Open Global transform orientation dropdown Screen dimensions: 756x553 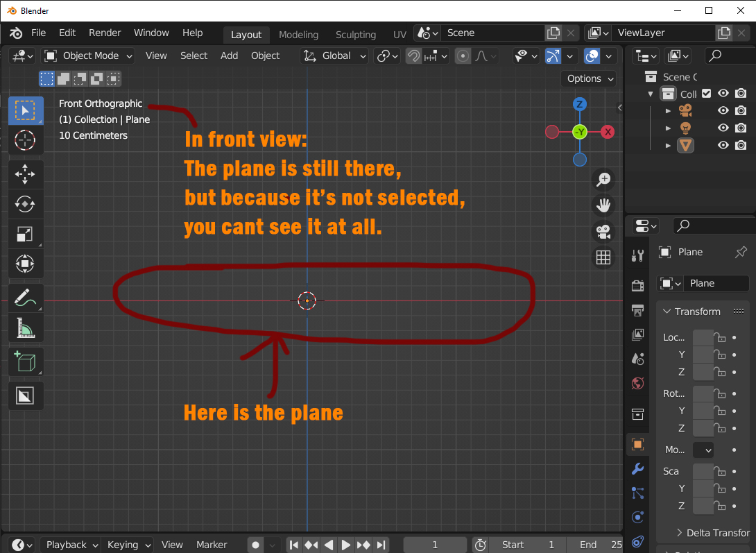click(x=334, y=56)
